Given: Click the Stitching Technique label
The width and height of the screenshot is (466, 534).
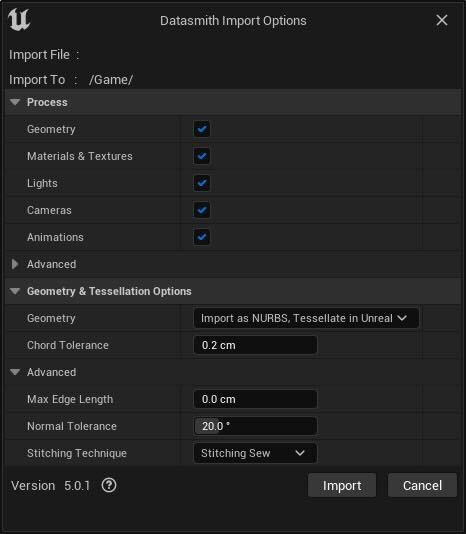Looking at the screenshot, I should [77, 453].
